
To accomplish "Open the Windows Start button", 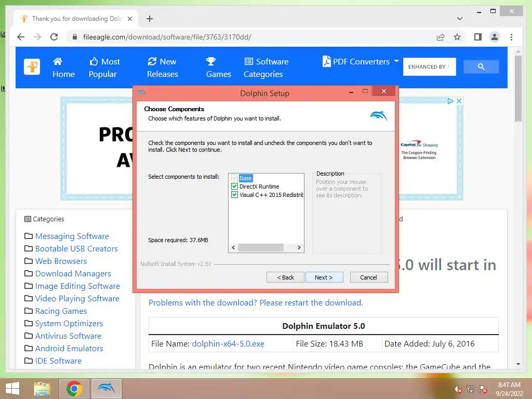I will pos(12,389).
